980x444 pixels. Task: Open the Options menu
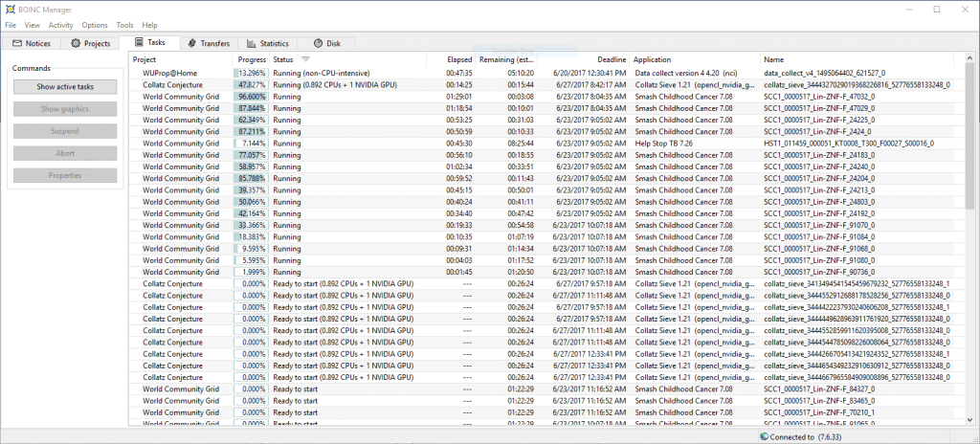tap(95, 25)
